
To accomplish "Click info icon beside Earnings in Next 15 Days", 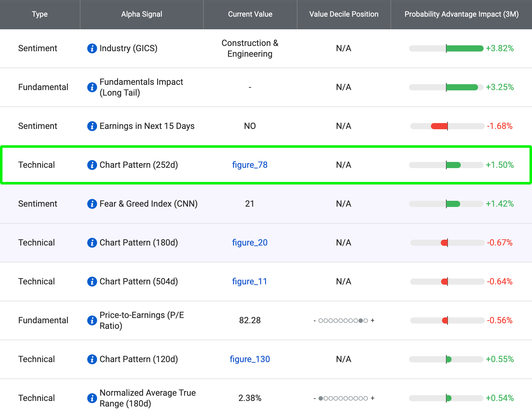I will coord(92,126).
